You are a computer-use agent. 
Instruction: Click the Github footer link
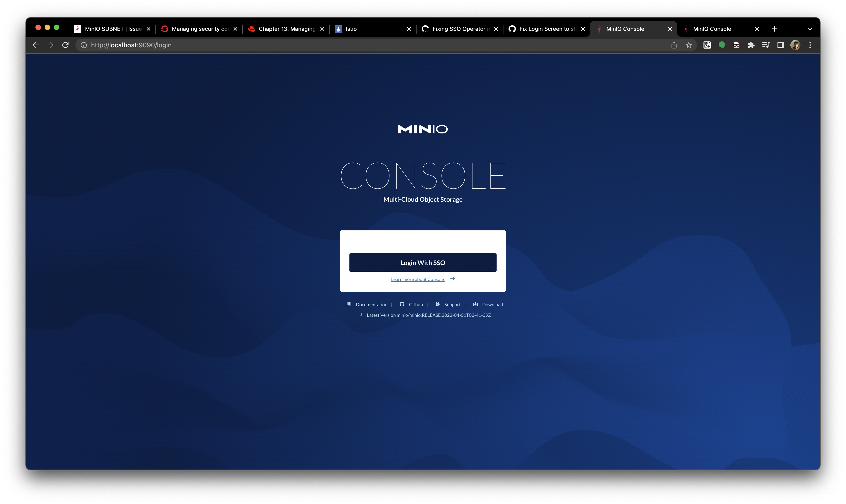pyautogui.click(x=415, y=304)
